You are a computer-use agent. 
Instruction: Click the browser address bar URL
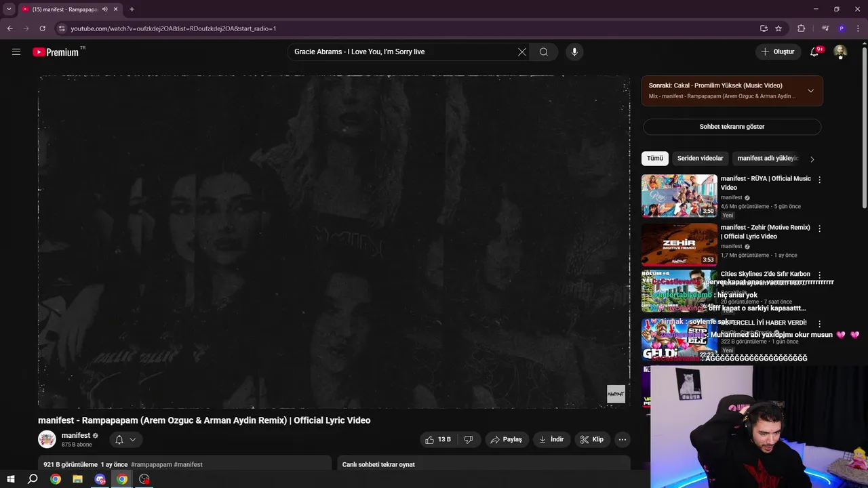click(x=174, y=28)
